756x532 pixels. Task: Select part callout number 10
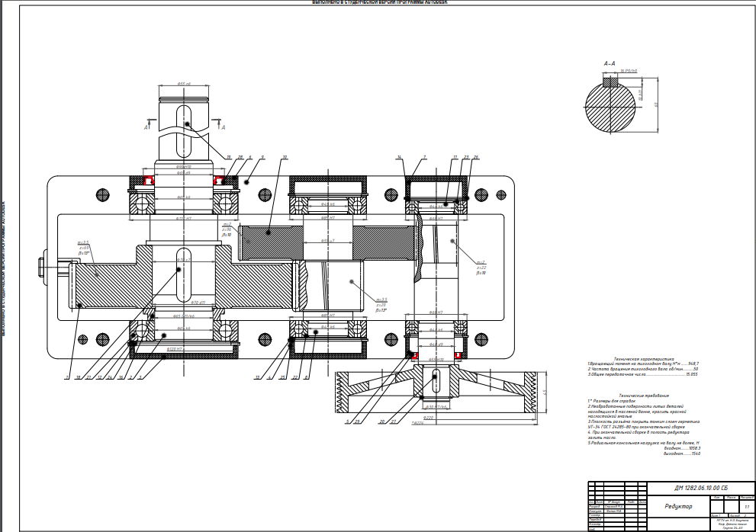pyautogui.click(x=285, y=159)
